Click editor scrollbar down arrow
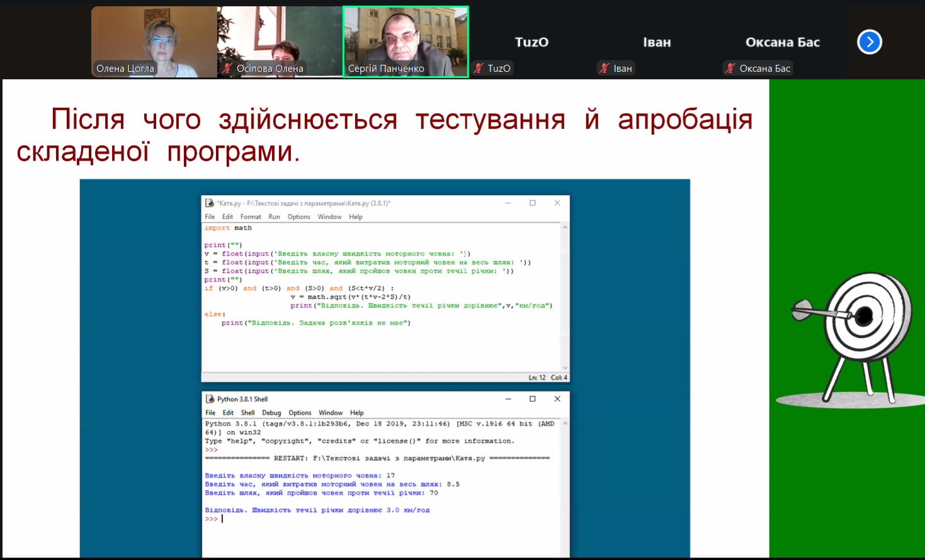Image resolution: width=925 pixels, height=560 pixels. coord(565,368)
